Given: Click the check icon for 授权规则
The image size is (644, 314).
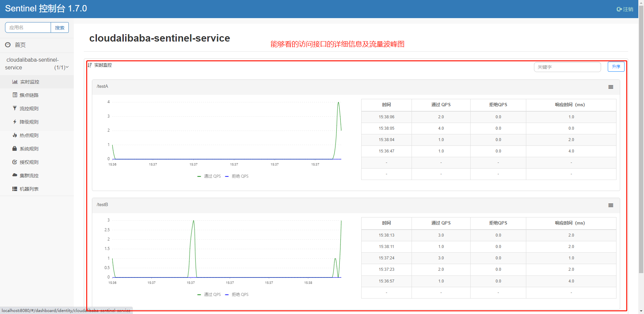Looking at the screenshot, I should click(x=15, y=162).
